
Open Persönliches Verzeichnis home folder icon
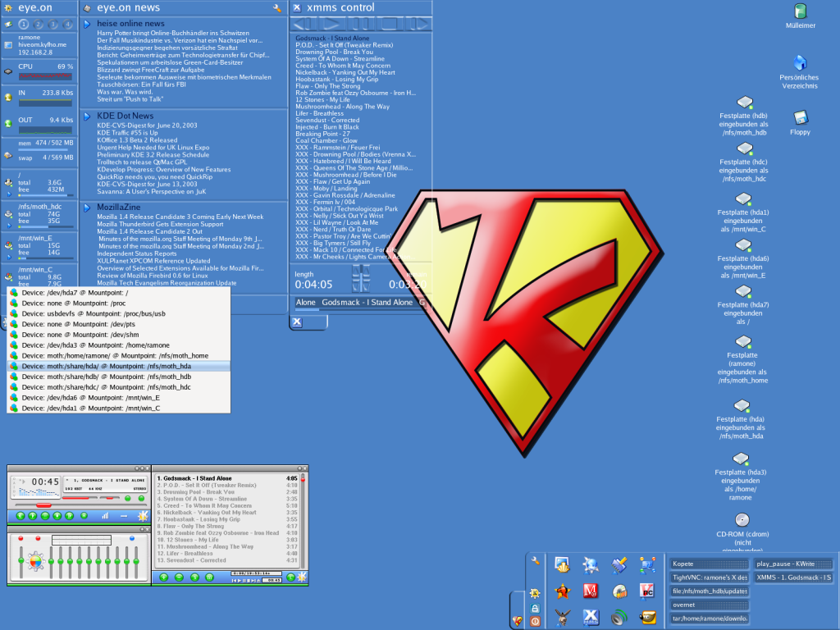[800, 63]
